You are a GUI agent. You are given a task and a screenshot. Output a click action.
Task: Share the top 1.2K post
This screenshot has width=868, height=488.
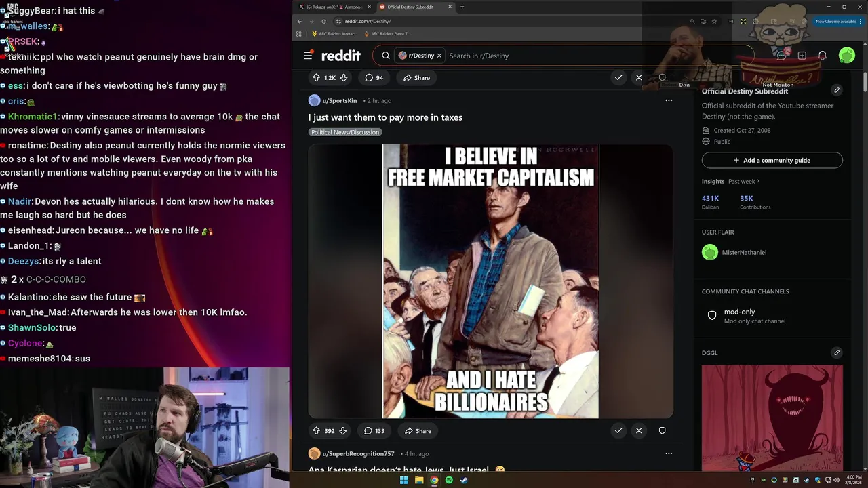(x=416, y=77)
